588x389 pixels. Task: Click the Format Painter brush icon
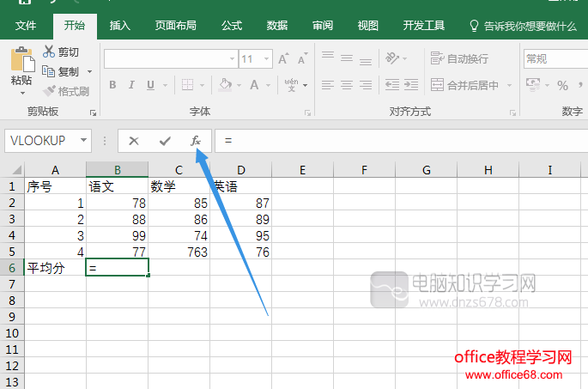point(49,90)
